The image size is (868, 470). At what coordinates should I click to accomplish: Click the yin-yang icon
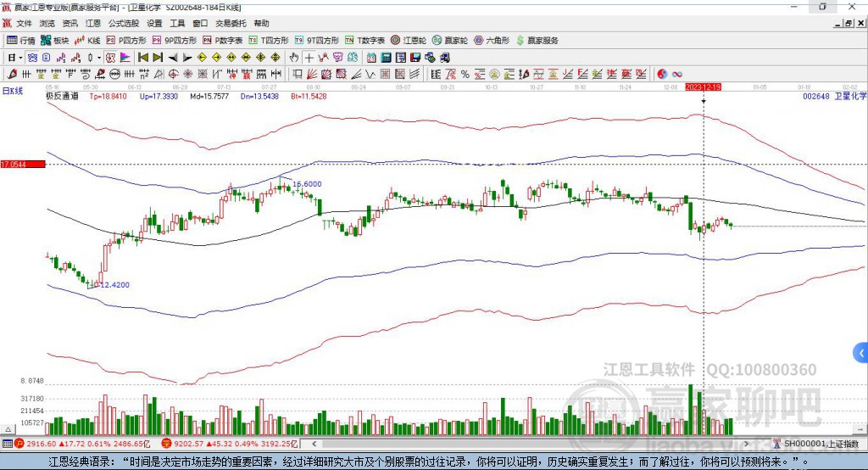(662, 74)
